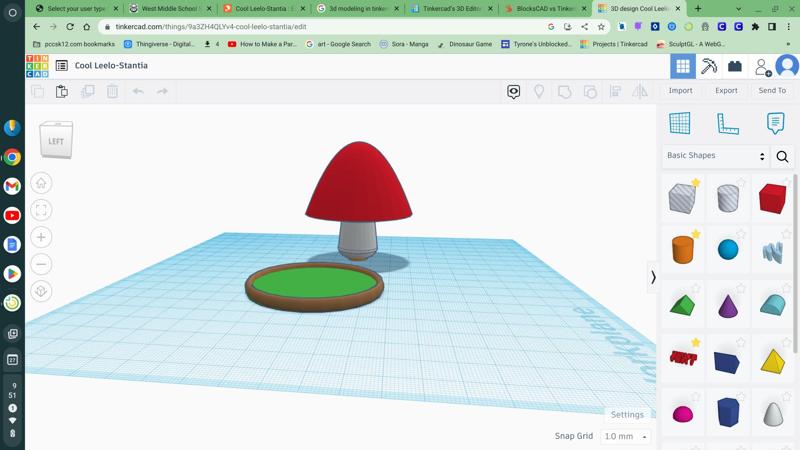This screenshot has width=800, height=450.
Task: Open the Basic Shapes dropdown
Action: (x=715, y=156)
